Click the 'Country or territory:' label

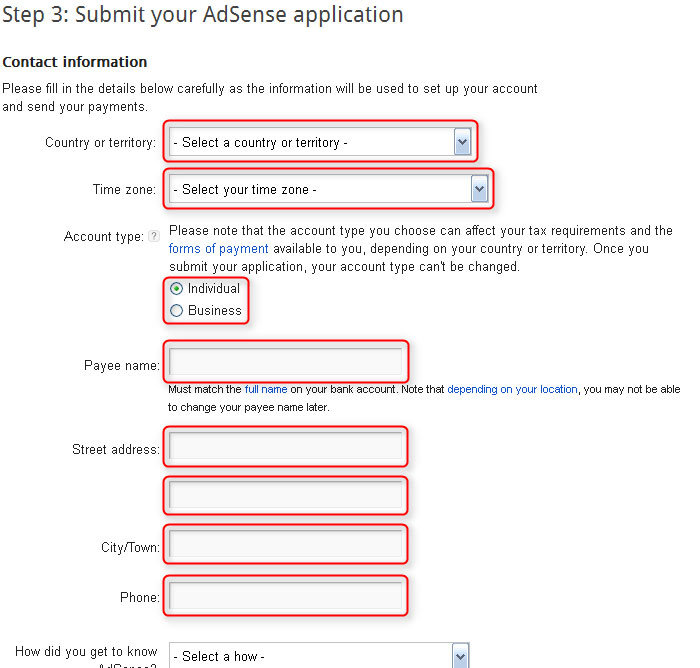click(x=100, y=142)
